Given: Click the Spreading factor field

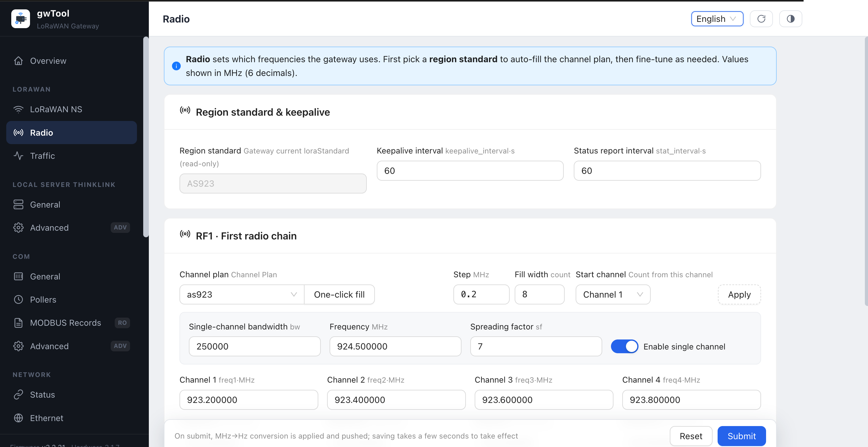Looking at the screenshot, I should tap(536, 346).
